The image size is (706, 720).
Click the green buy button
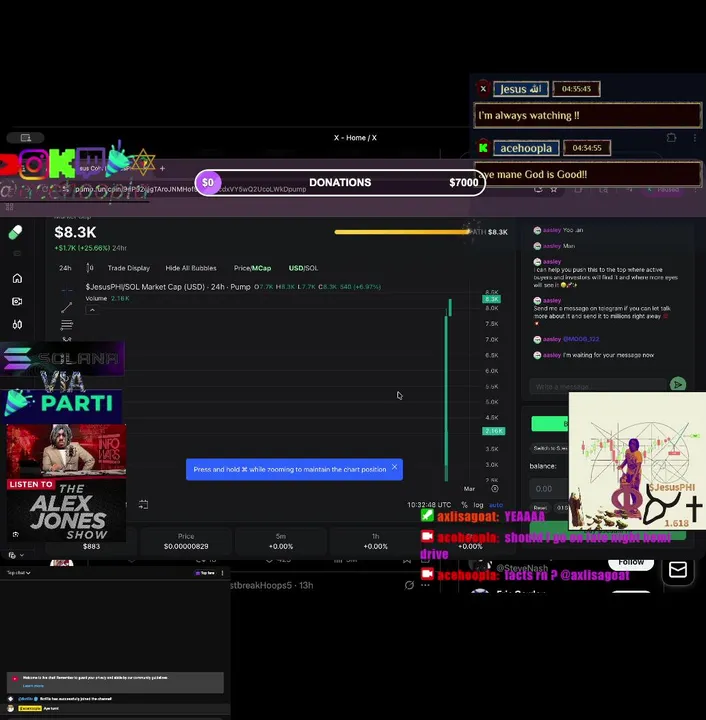pyautogui.click(x=549, y=424)
